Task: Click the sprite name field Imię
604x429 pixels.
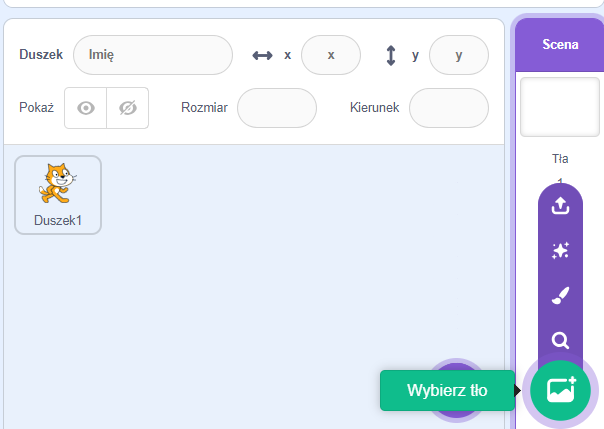Action: pos(152,56)
